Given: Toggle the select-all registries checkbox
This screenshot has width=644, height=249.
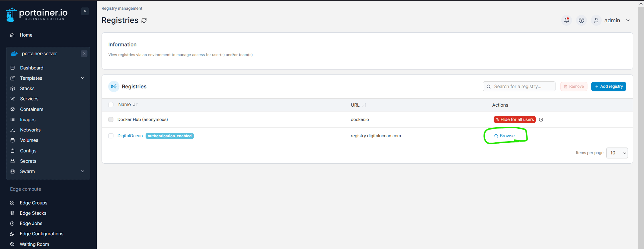Looking at the screenshot, I should 111,105.
